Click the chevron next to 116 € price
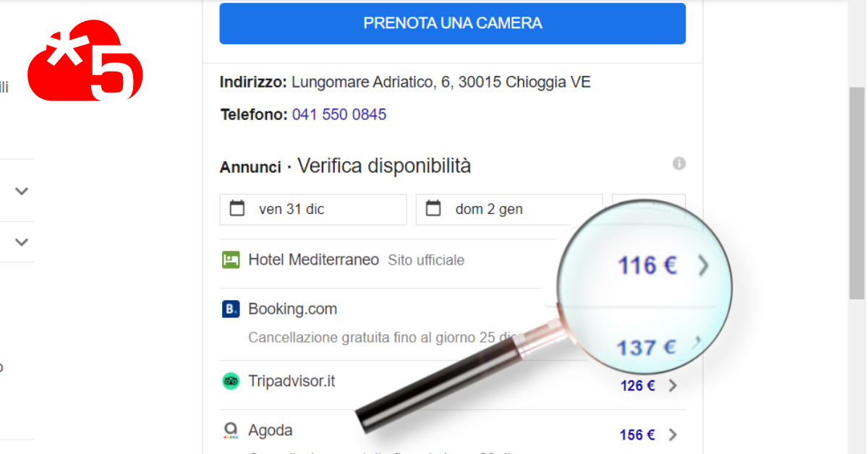The height and width of the screenshot is (454, 868). point(703,266)
